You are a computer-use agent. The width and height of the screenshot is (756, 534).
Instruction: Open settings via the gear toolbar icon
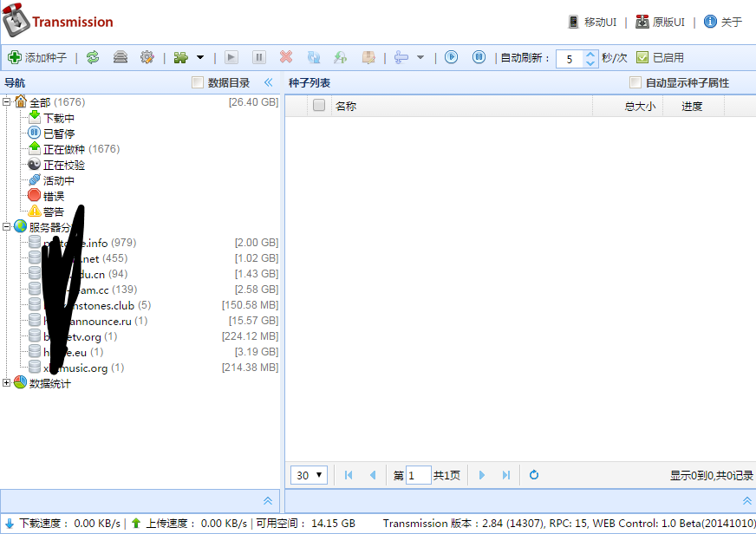pos(147,58)
